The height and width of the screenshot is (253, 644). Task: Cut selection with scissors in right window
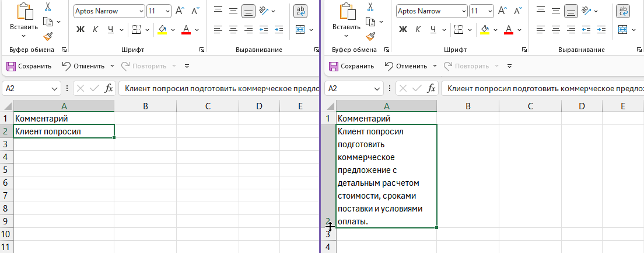pos(370,6)
